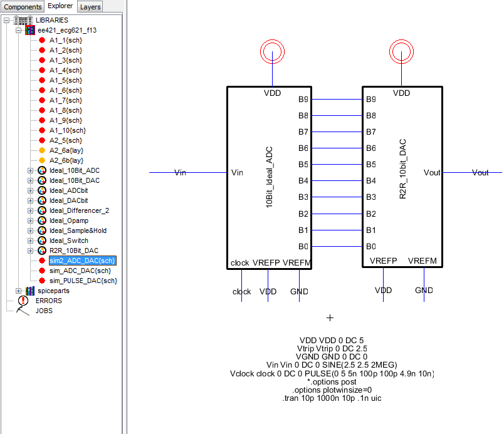Click the red dot beside A1_6{sch}
504x434 pixels.
(42, 90)
